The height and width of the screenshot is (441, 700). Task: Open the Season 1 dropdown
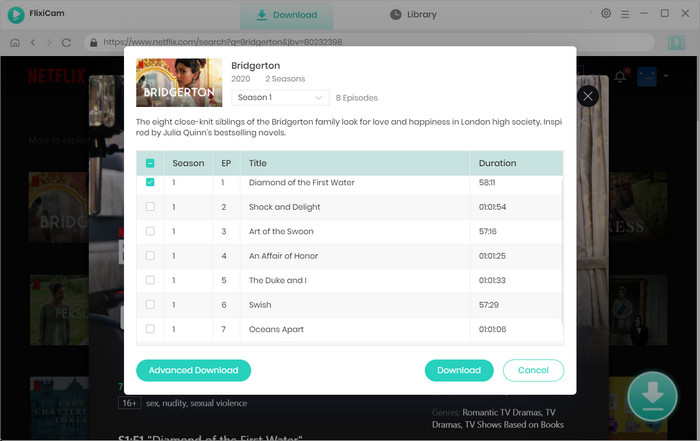coord(280,97)
